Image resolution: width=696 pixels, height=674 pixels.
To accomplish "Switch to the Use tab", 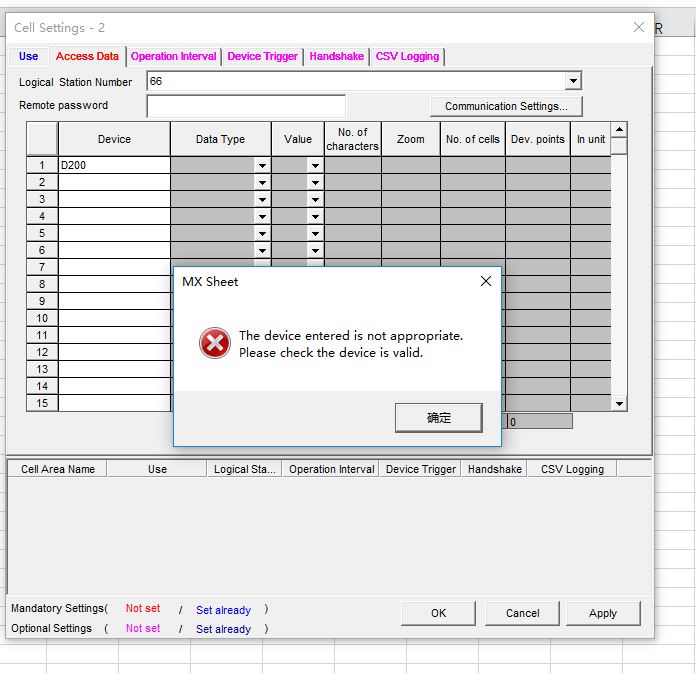I will [x=29, y=56].
